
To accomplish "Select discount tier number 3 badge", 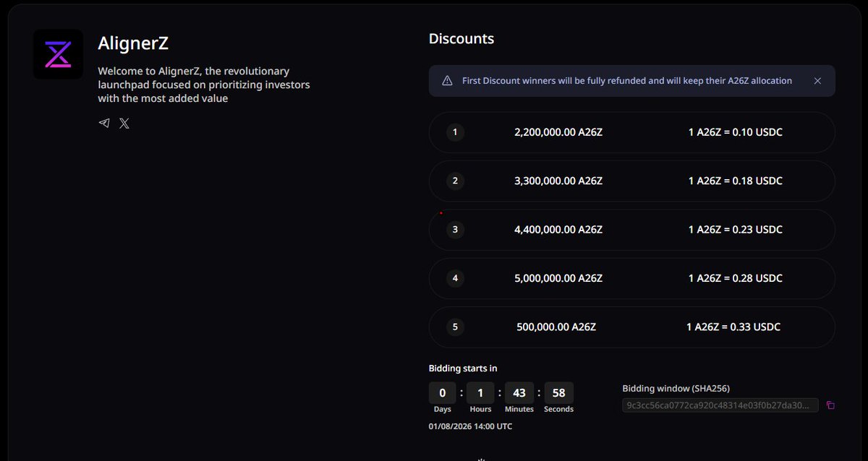I will (455, 230).
